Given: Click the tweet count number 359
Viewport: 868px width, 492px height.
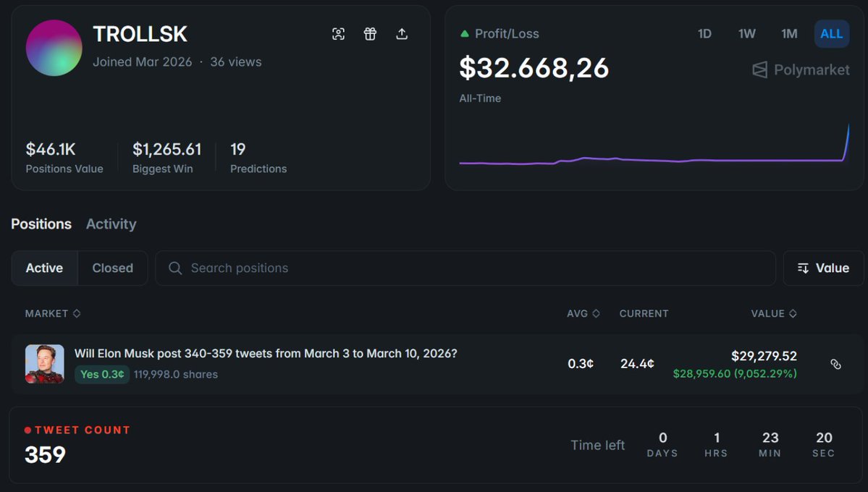Looking at the screenshot, I should (x=45, y=455).
